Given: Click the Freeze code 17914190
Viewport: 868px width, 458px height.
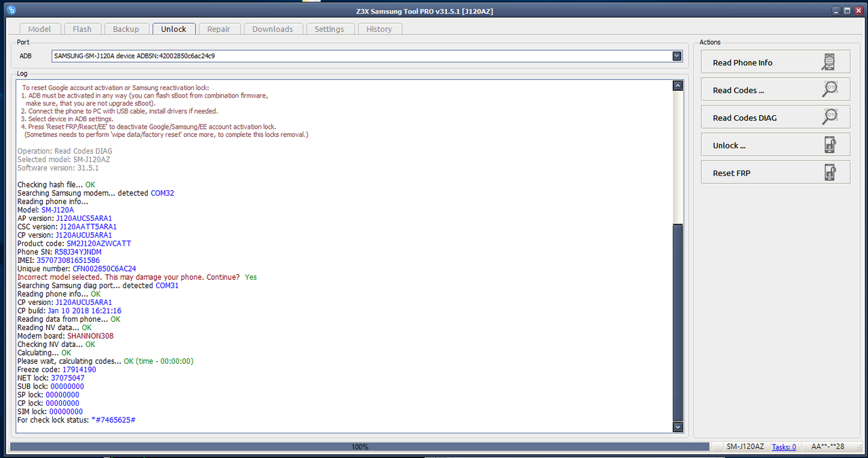Looking at the screenshot, I should pyautogui.click(x=79, y=370).
